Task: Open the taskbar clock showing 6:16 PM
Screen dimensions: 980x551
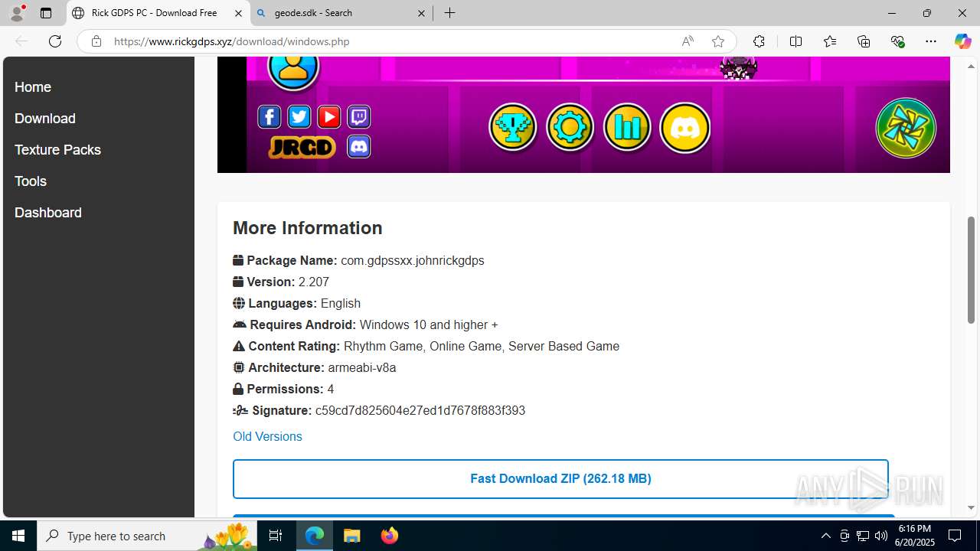Action: [x=914, y=536]
